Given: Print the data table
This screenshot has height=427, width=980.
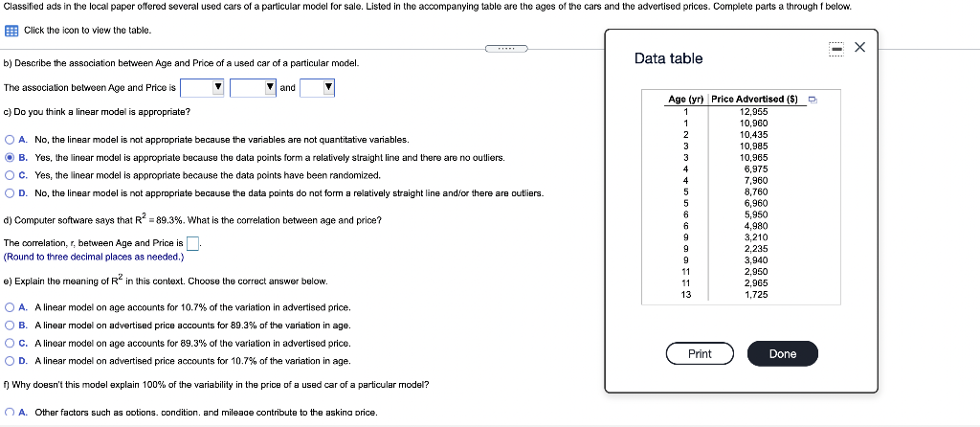Looking at the screenshot, I should (x=700, y=354).
